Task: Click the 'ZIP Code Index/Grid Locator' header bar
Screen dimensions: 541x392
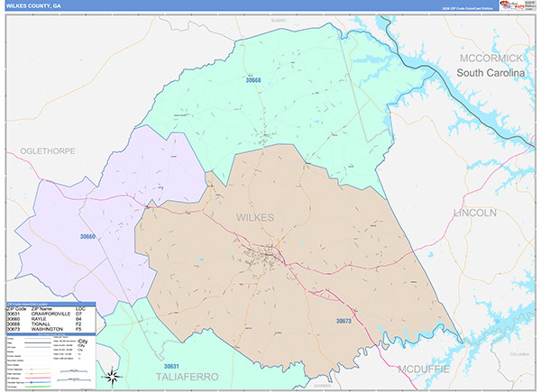Action: click(51, 304)
